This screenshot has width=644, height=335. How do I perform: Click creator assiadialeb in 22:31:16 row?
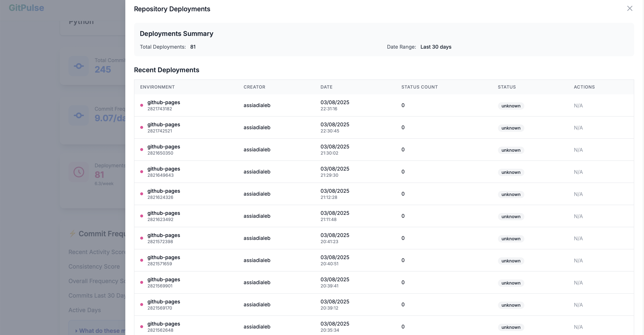coord(257,105)
